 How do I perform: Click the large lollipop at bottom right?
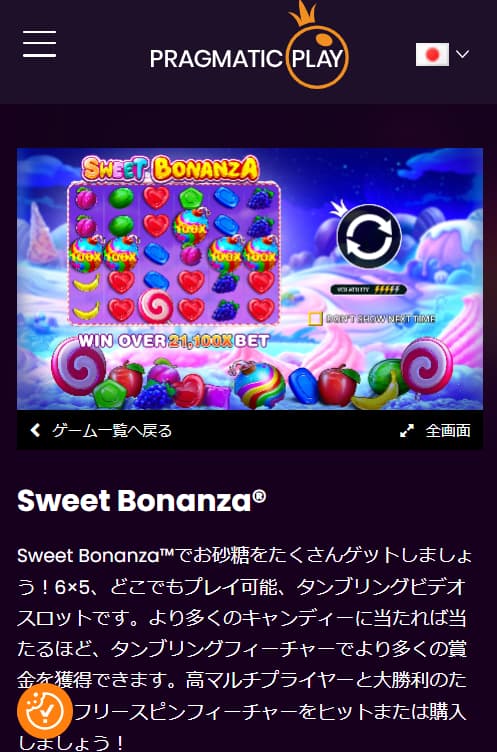(x=426, y=367)
